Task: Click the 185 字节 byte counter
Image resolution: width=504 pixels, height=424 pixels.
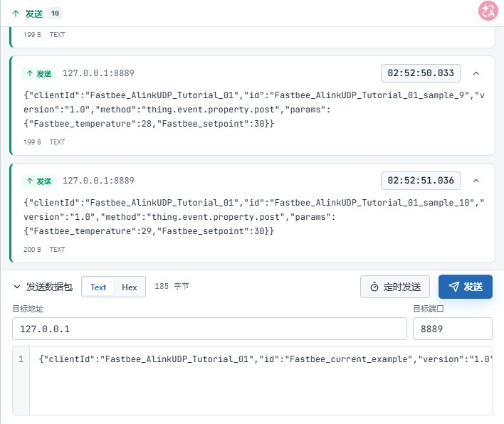Action: [172, 286]
